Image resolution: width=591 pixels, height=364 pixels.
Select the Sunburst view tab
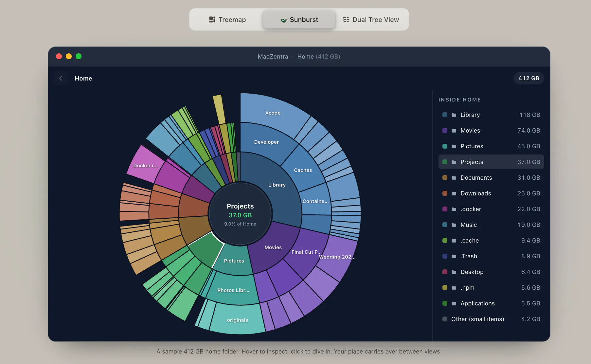[x=299, y=20]
